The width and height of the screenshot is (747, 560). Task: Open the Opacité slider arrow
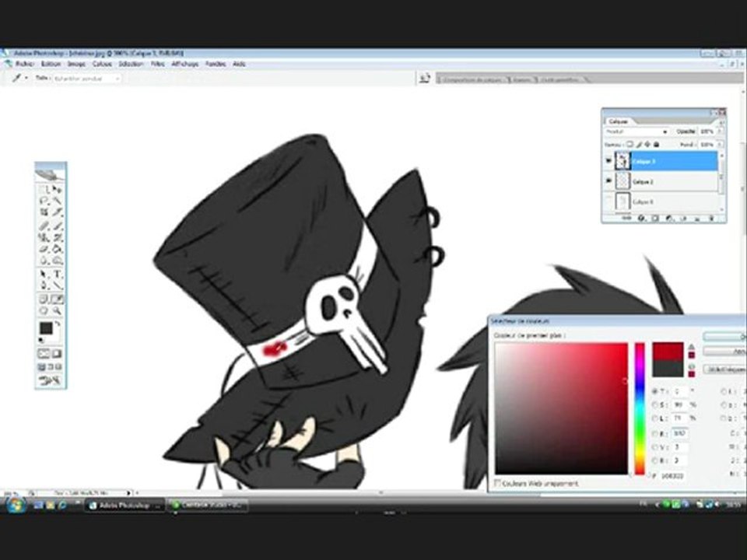pyautogui.click(x=720, y=131)
